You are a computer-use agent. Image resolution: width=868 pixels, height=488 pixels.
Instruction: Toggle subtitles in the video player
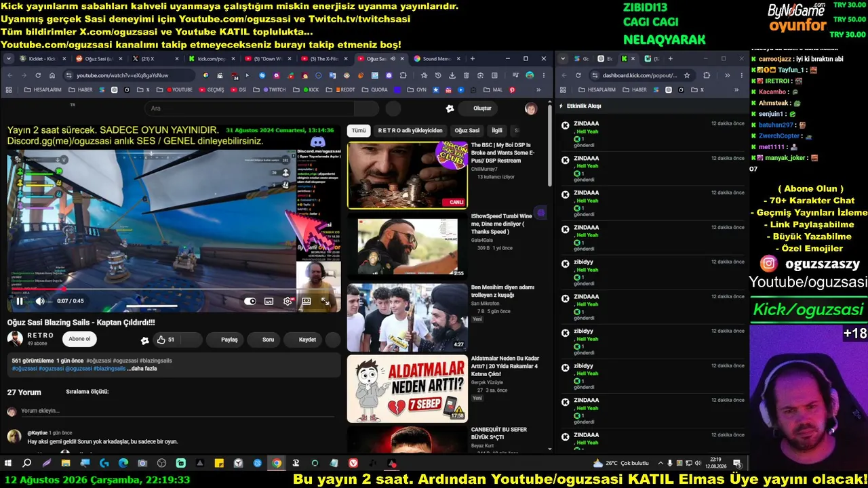269,301
